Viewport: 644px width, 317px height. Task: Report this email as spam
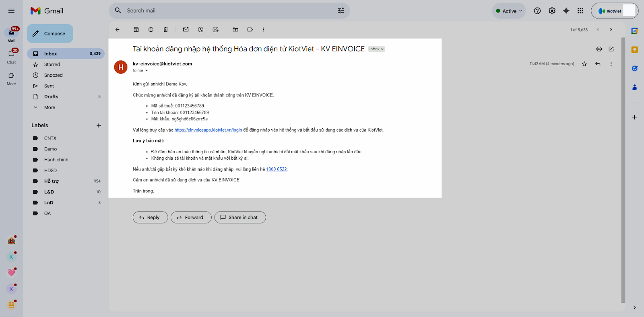[x=151, y=29]
